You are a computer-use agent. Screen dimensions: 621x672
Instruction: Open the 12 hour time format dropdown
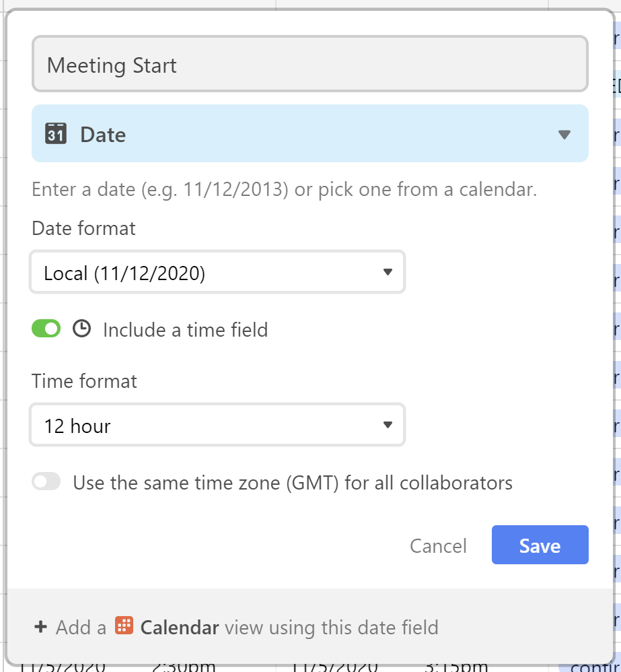[217, 425]
